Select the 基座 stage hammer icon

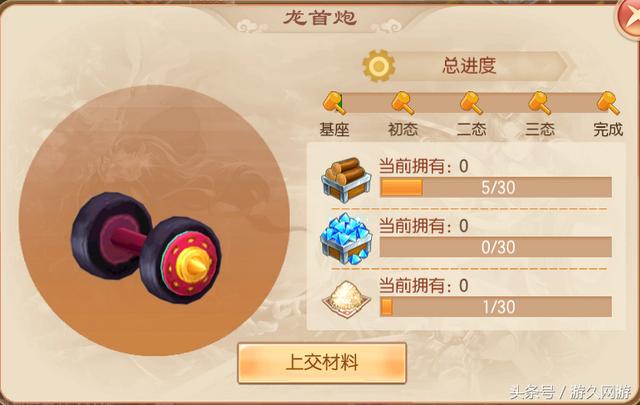coord(334,103)
